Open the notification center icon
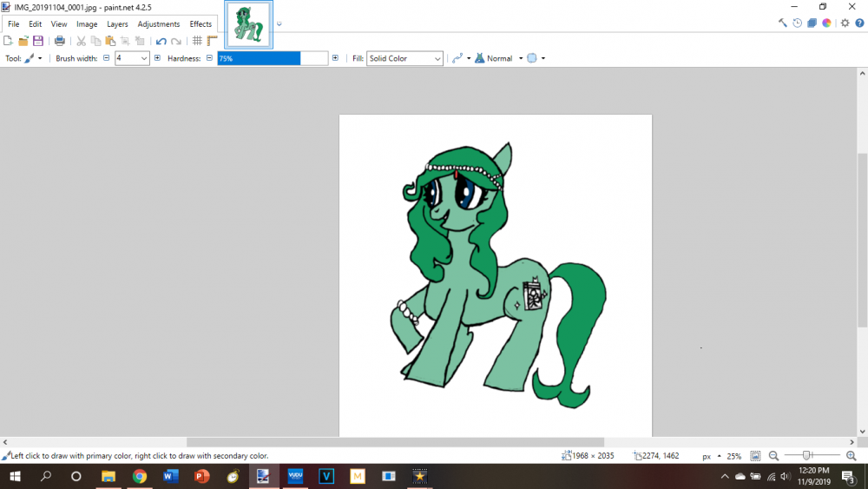The width and height of the screenshot is (868, 489). coord(848,476)
